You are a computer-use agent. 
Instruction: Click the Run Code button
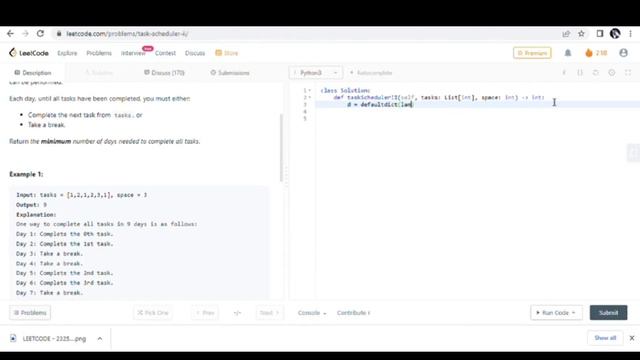(556, 313)
